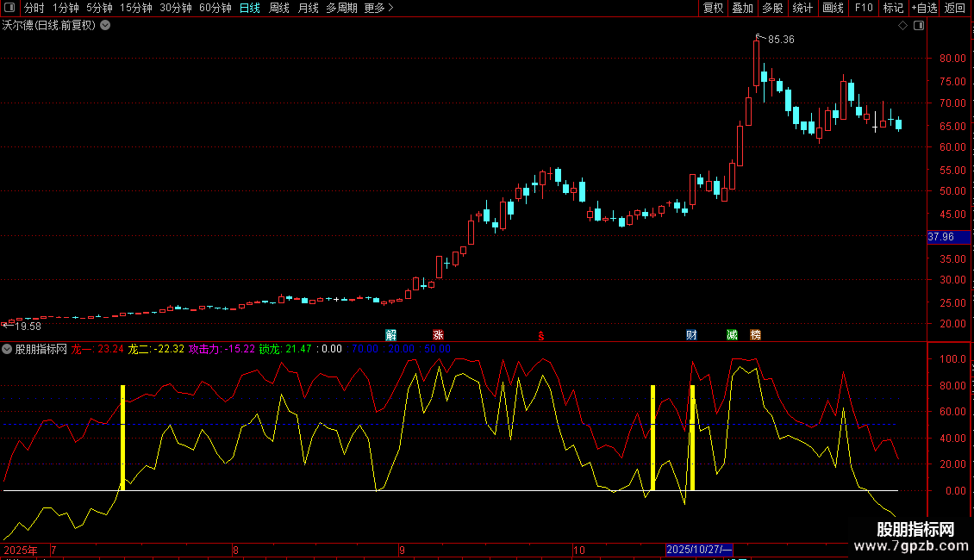Click the 股朋指标网 indicator name

pyautogui.click(x=41, y=349)
